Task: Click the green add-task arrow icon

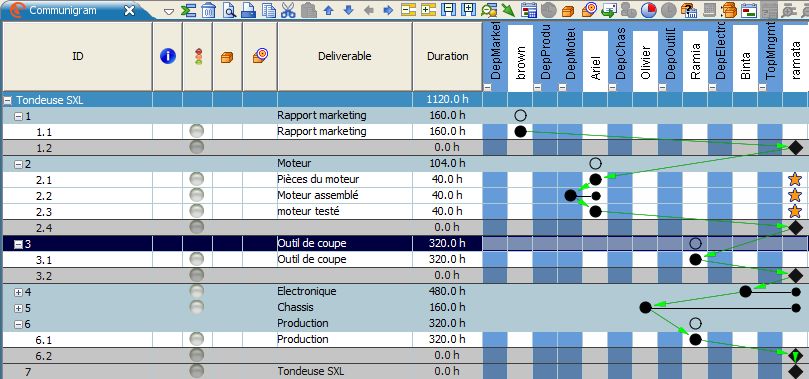Action: pos(189,10)
